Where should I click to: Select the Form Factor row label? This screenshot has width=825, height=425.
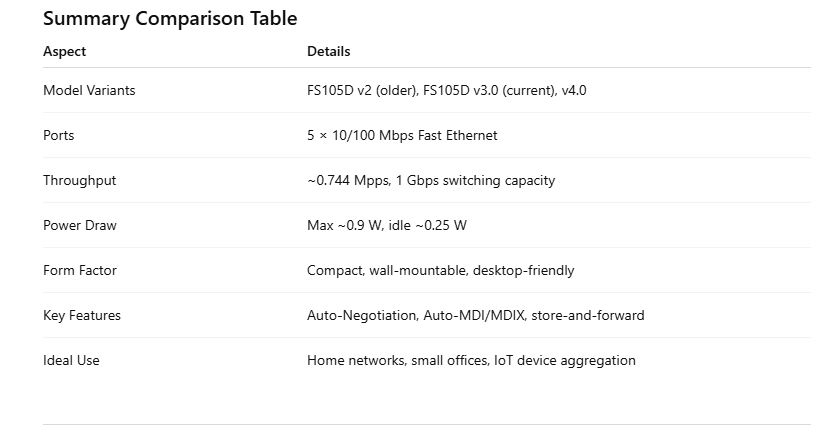point(80,270)
